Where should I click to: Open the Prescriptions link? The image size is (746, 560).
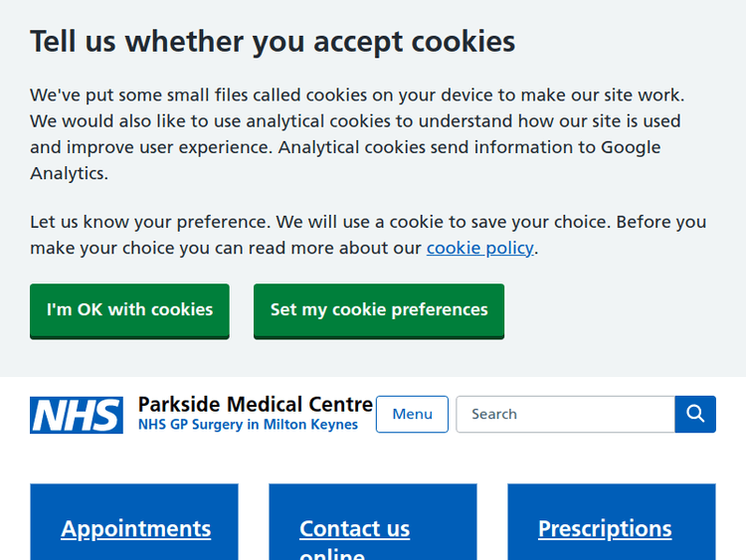click(605, 528)
